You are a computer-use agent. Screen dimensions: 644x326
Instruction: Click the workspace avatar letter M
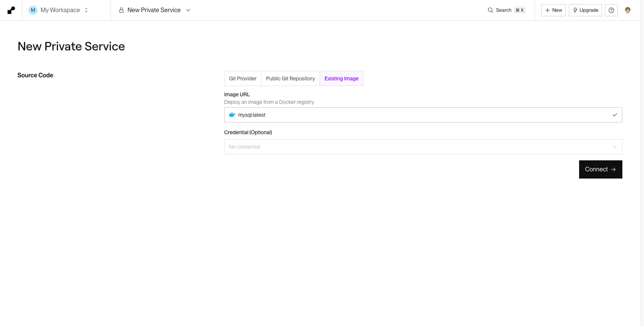(x=33, y=10)
